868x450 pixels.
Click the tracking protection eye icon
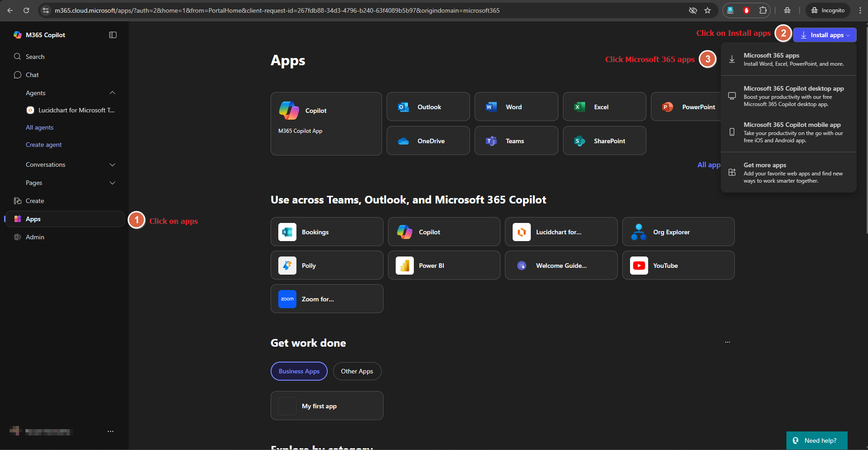pos(693,10)
